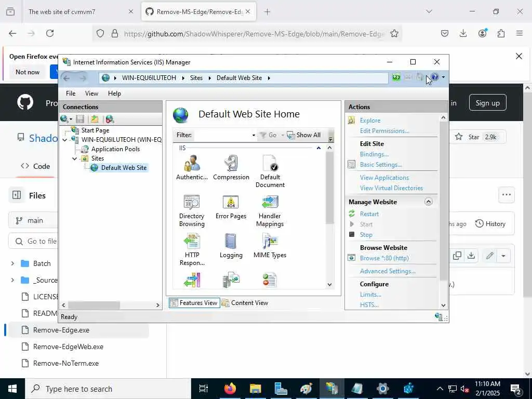The width and height of the screenshot is (532, 399).
Task: Collapse the Manage Website section
Action: point(429,202)
